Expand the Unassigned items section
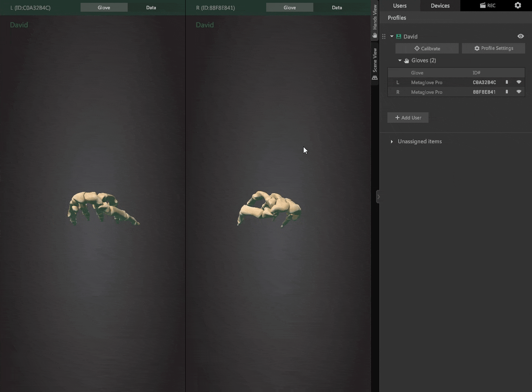The image size is (532, 392). (391, 142)
